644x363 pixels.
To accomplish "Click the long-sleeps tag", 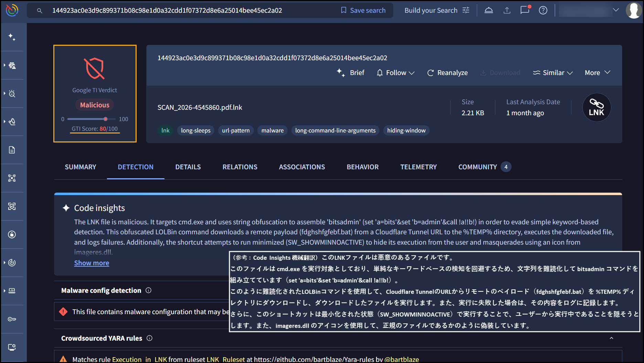I will tap(196, 130).
